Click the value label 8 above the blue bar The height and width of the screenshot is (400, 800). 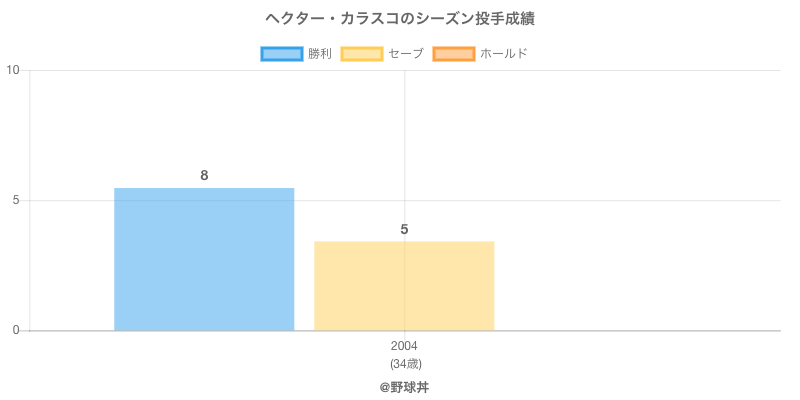(204, 175)
